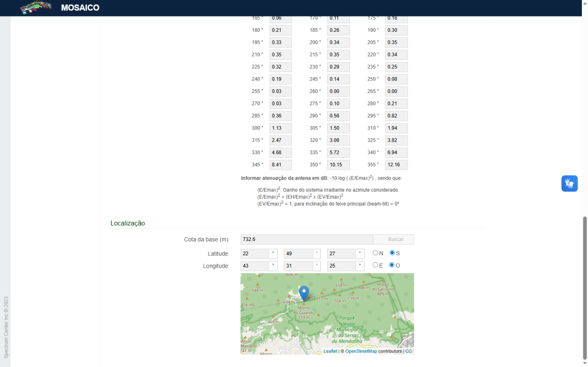
Task: Open the CC license link
Action: click(408, 351)
